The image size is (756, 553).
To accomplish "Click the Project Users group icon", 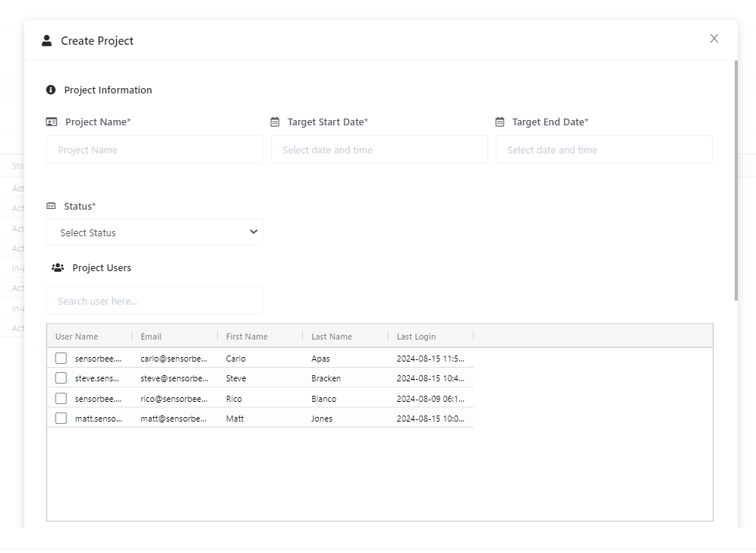I will 58,267.
